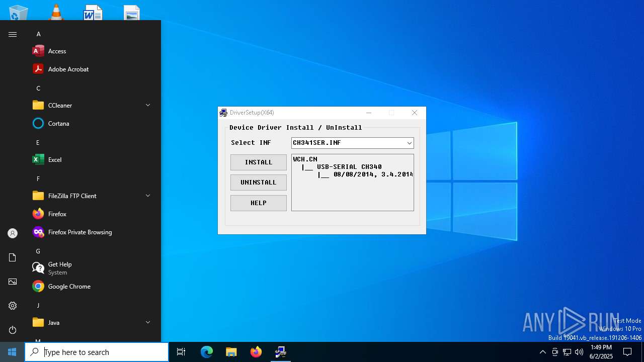Expand the CCleaner folder
The image size is (644, 362).
click(x=91, y=106)
